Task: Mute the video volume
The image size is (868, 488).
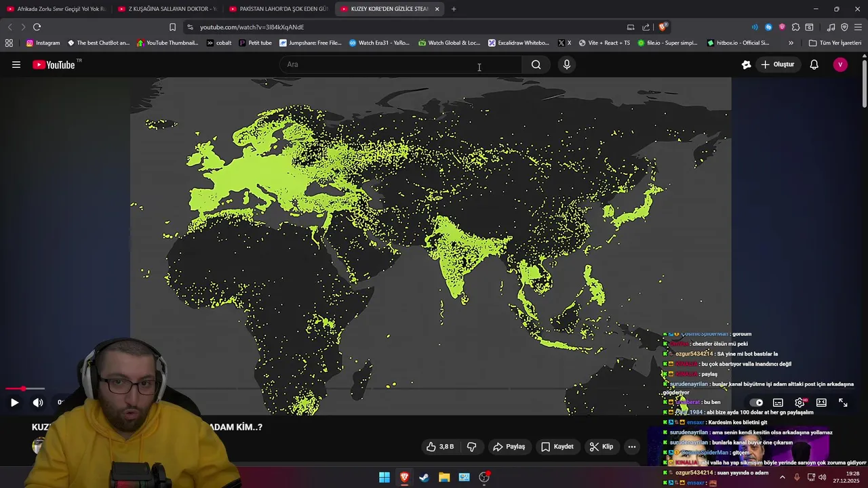Action: tap(38, 403)
